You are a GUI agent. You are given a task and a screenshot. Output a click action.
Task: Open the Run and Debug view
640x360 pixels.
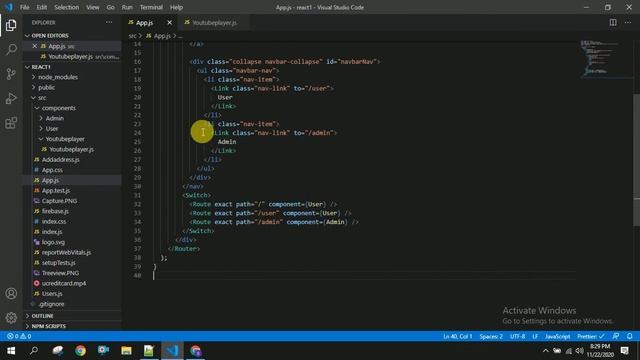click(x=11, y=98)
